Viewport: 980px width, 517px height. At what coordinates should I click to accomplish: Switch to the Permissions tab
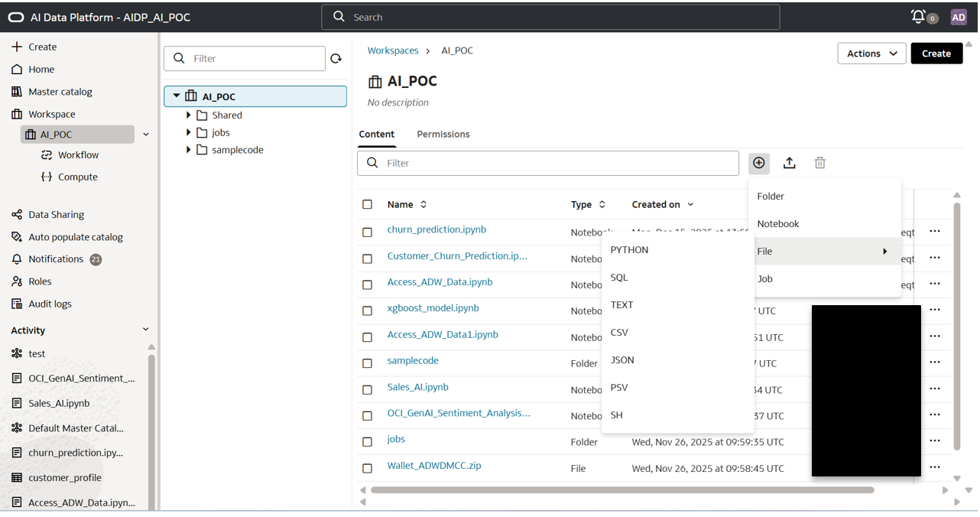pyautogui.click(x=443, y=135)
